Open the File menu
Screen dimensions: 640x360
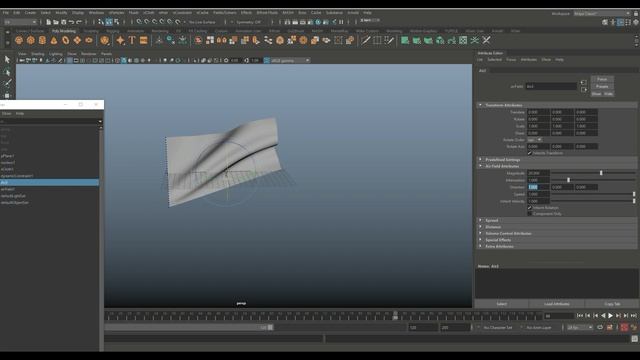click(x=6, y=13)
